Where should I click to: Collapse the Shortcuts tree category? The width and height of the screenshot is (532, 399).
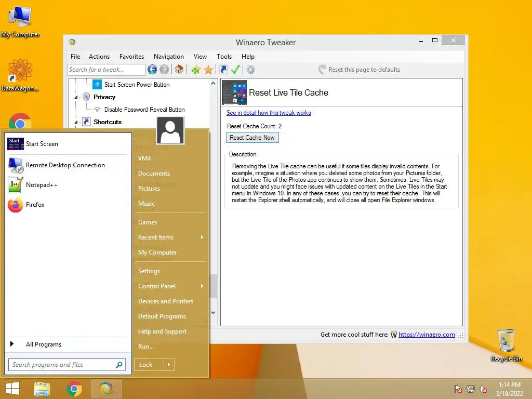[76, 122]
